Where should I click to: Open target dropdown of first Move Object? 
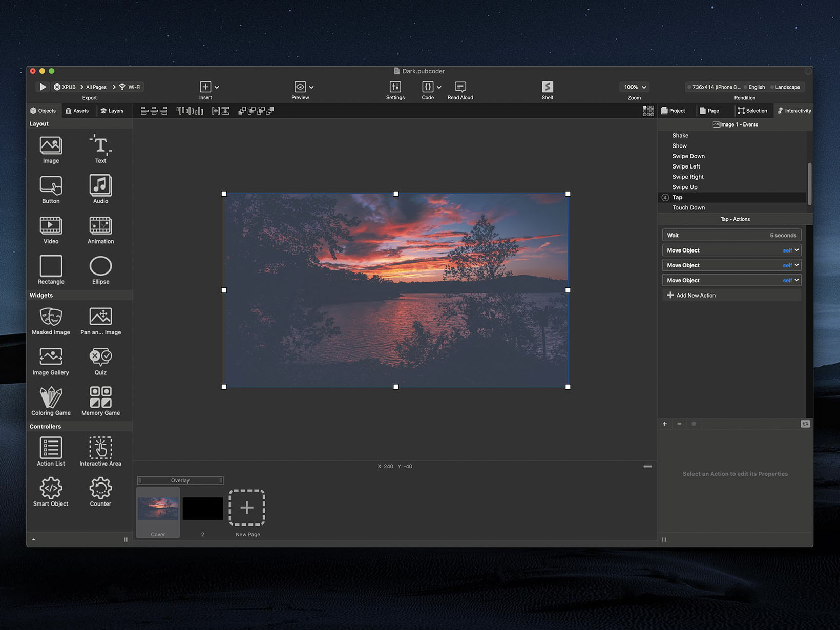[796, 250]
